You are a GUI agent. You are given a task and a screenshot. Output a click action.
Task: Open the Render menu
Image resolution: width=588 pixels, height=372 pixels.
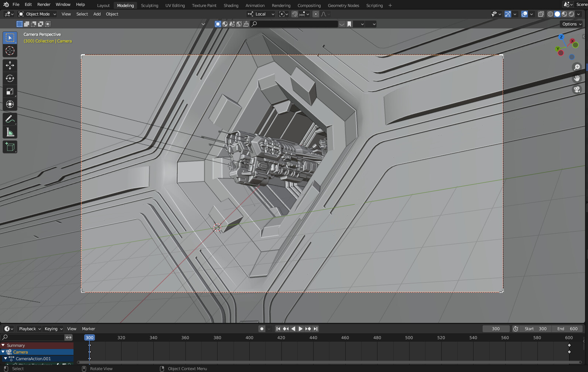point(44,4)
